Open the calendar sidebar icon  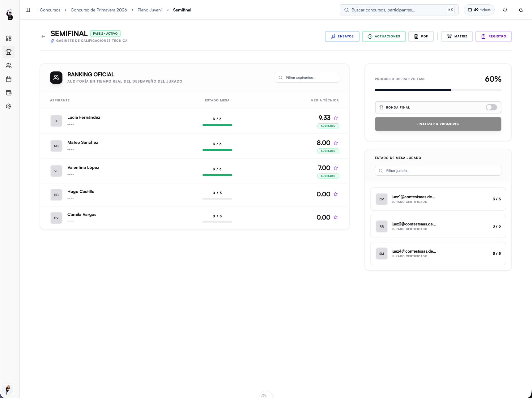9,79
